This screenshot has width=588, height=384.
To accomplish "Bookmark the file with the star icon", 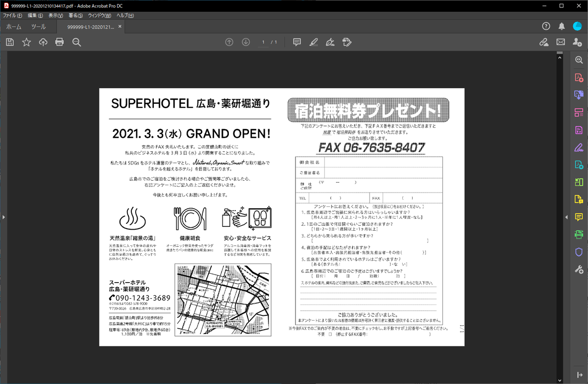I will [x=26, y=42].
